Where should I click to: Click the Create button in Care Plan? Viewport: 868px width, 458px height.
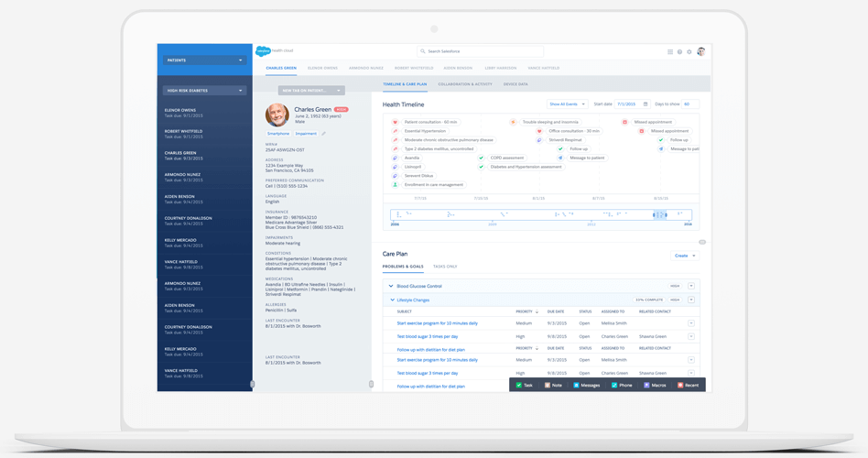685,256
